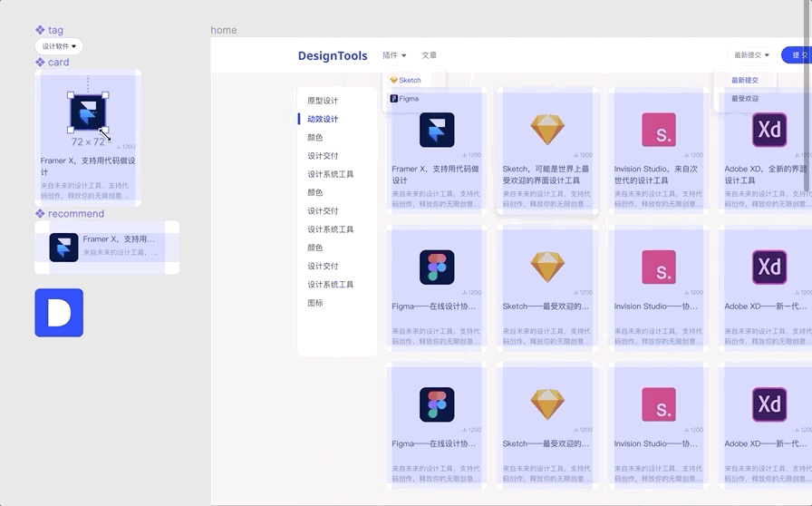
Task: Click the vertical scrollbar on the right edge
Action: (807, 96)
